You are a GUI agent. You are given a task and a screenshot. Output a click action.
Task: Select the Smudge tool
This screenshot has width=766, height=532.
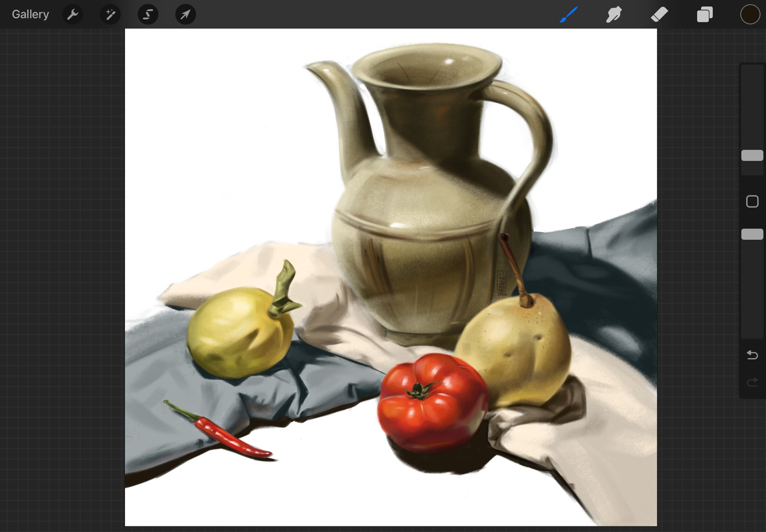(614, 15)
